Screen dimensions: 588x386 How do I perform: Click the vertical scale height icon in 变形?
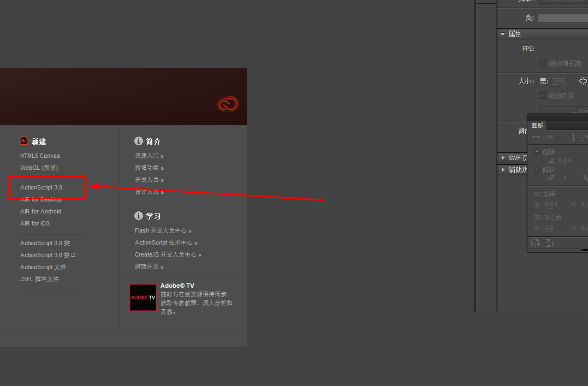(573, 137)
